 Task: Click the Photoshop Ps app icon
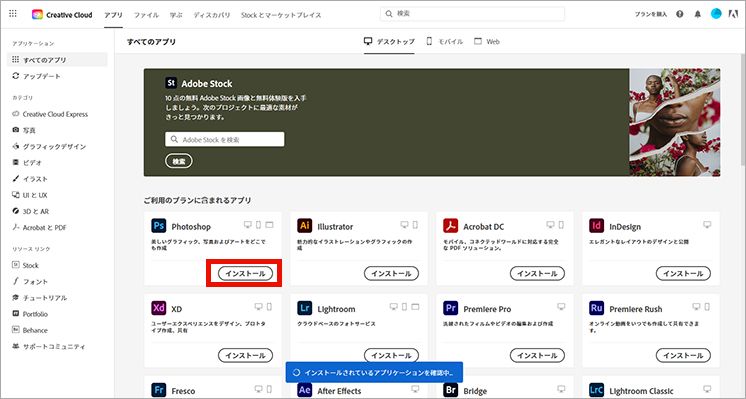point(158,225)
